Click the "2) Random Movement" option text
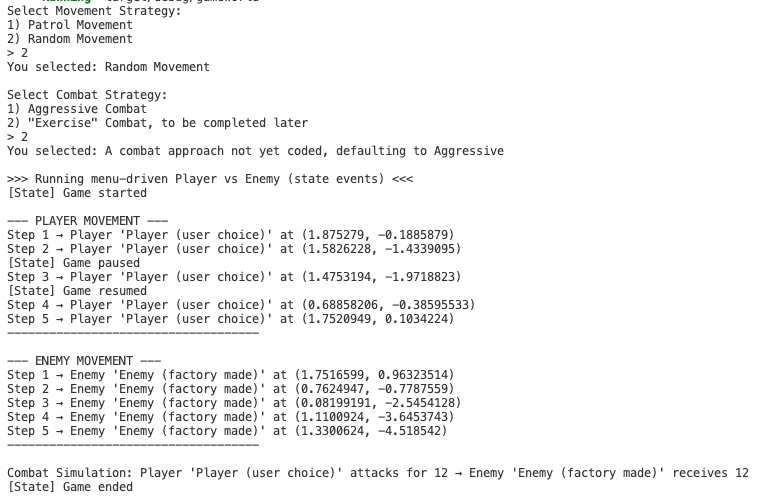774x496 pixels. coord(70,39)
